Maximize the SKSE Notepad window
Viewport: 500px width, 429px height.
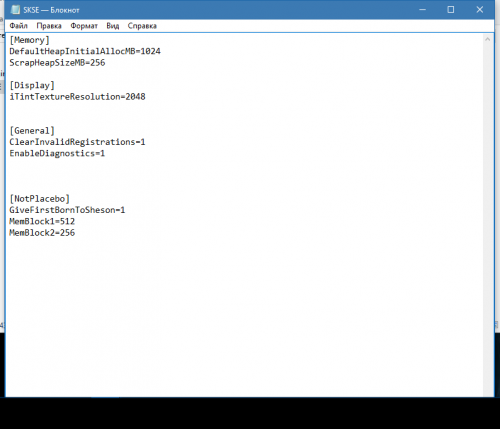pyautogui.click(x=451, y=10)
